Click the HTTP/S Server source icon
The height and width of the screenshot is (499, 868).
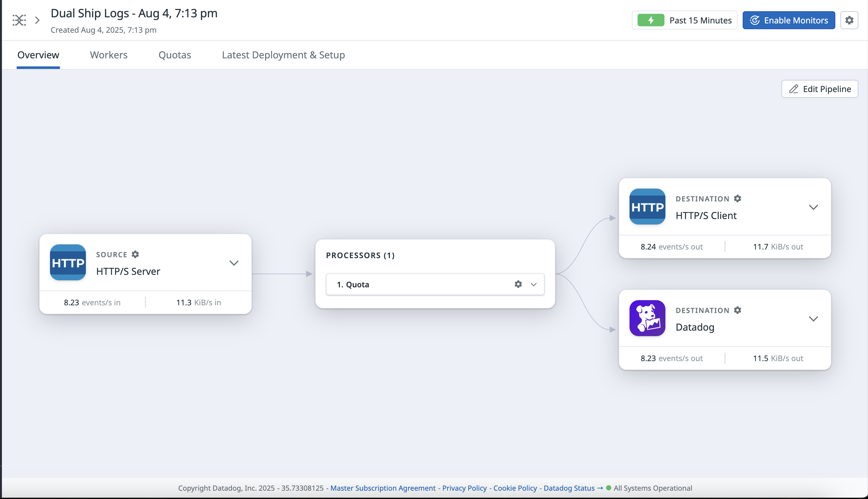click(68, 263)
